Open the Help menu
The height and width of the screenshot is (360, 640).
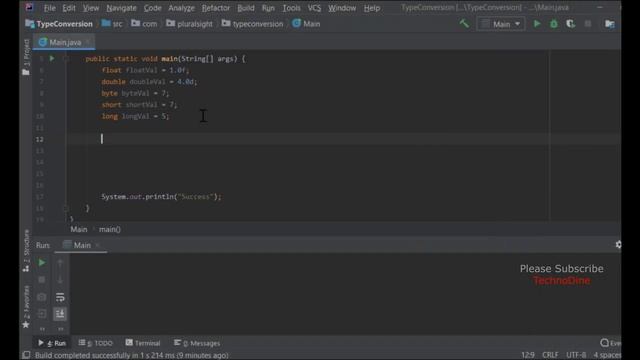click(x=372, y=8)
